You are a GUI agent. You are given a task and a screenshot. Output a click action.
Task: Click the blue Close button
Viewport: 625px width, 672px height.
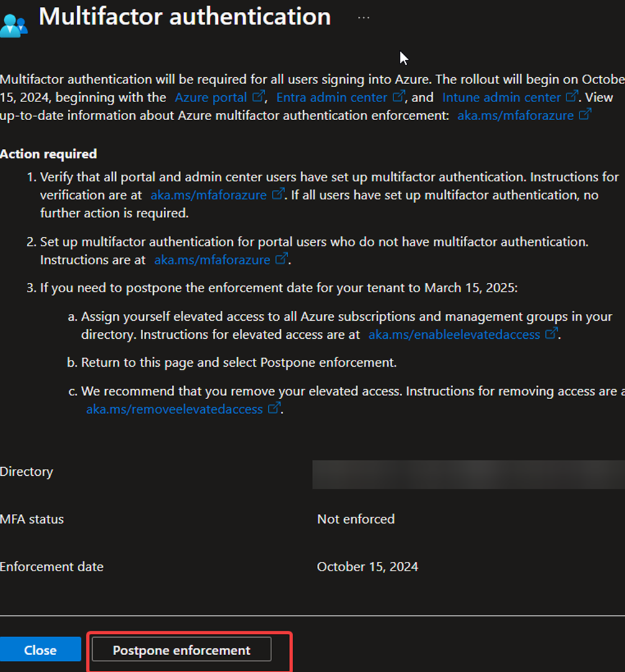pos(40,650)
